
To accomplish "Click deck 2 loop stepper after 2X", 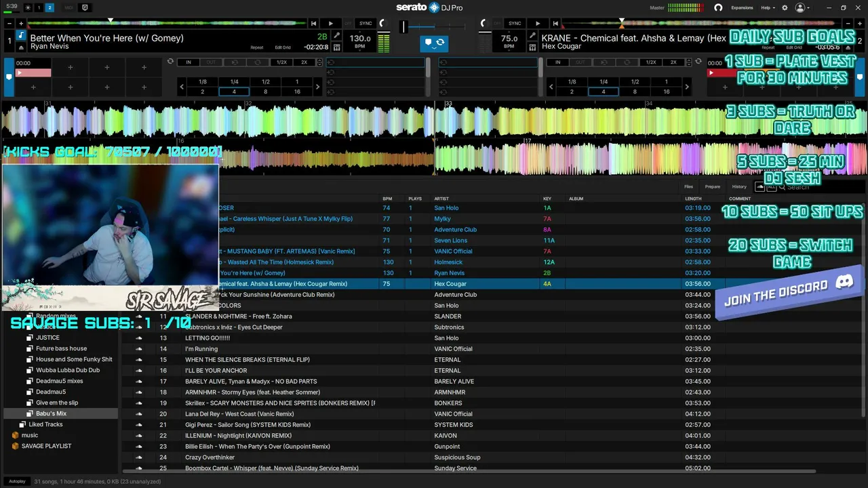I will pos(690,62).
